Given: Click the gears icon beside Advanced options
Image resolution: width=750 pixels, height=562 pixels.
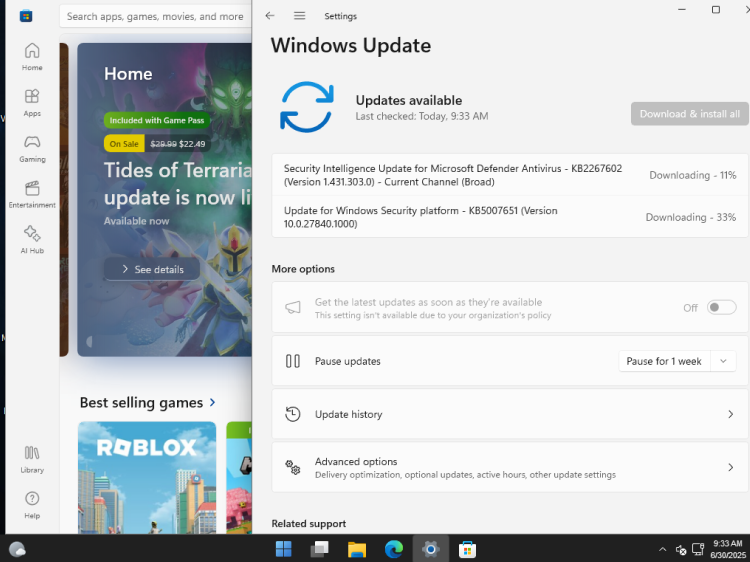Looking at the screenshot, I should tap(293, 467).
